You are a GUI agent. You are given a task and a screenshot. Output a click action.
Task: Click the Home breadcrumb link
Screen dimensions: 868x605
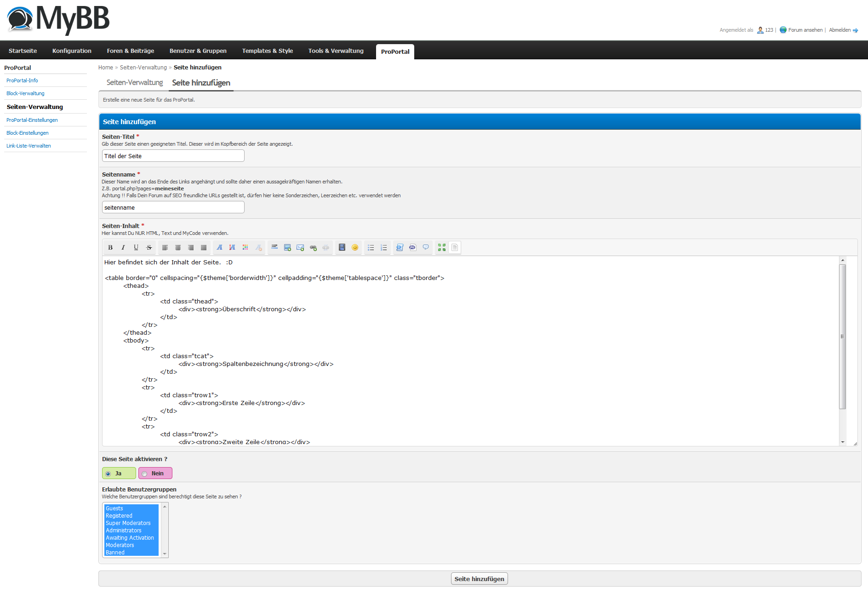click(105, 68)
